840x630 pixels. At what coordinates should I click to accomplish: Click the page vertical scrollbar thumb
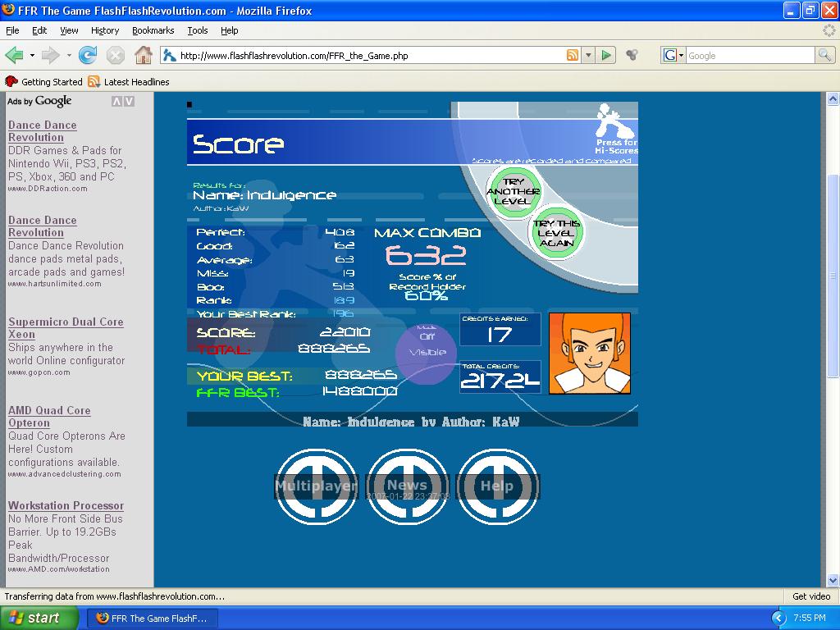[x=833, y=276]
